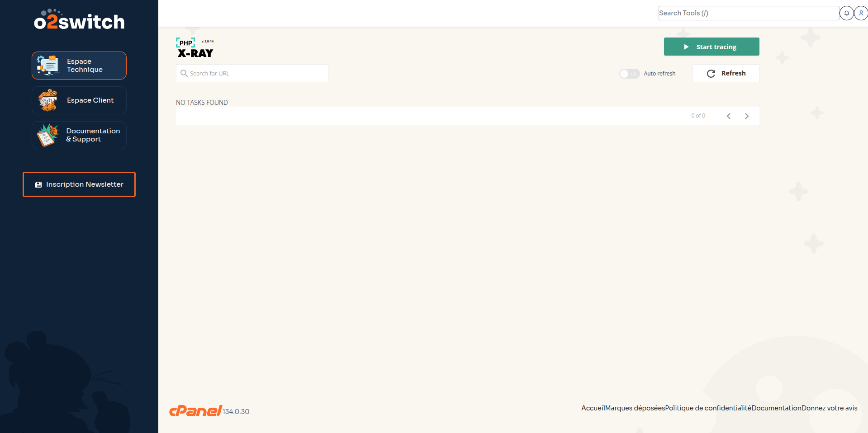Image resolution: width=868 pixels, height=433 pixels.
Task: Open the Accueil footer link
Action: click(x=593, y=408)
